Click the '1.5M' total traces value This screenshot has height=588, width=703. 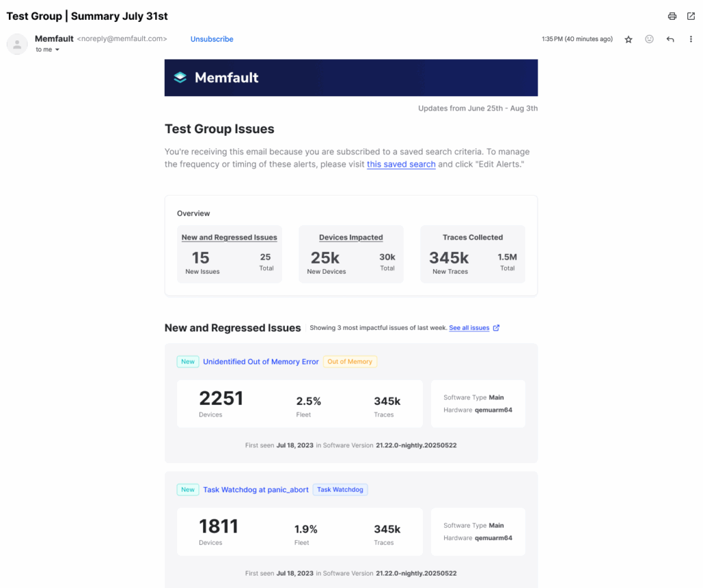[507, 257]
